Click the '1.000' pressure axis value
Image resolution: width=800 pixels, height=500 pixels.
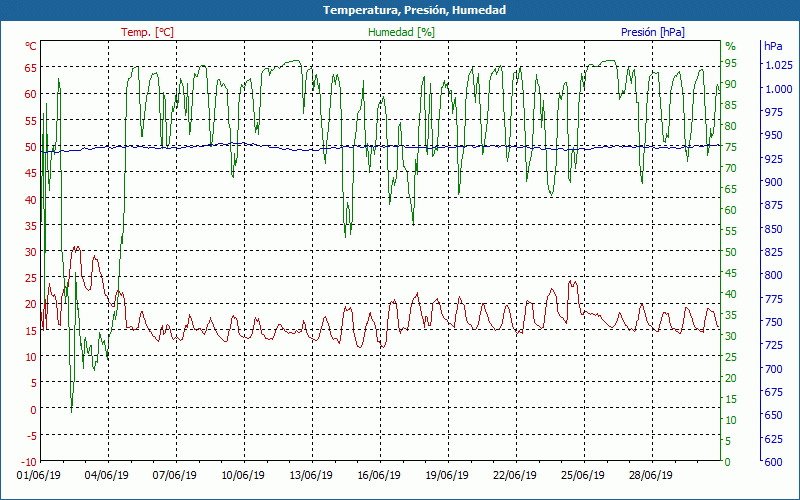[779, 89]
